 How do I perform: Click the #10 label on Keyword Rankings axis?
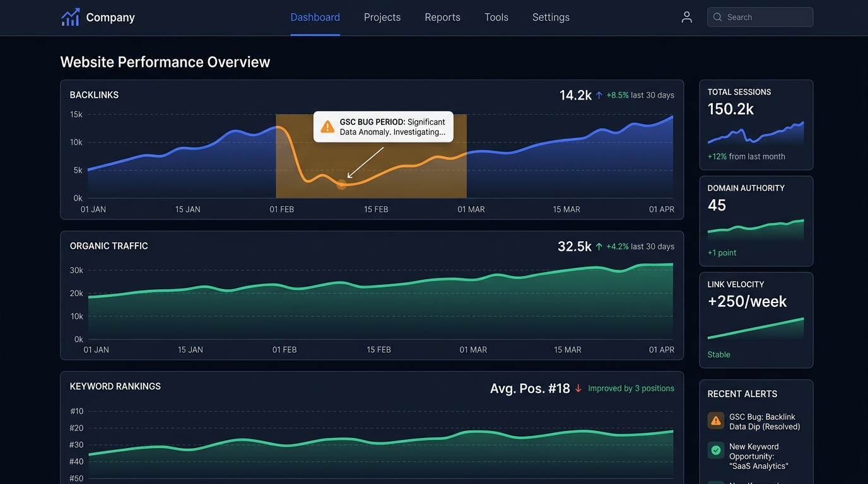76,411
